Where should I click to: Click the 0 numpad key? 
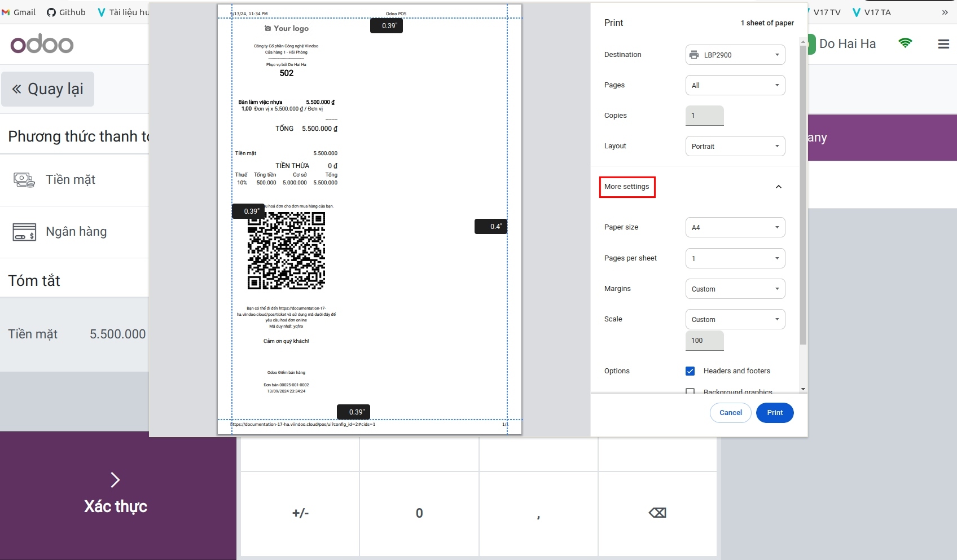pos(419,513)
